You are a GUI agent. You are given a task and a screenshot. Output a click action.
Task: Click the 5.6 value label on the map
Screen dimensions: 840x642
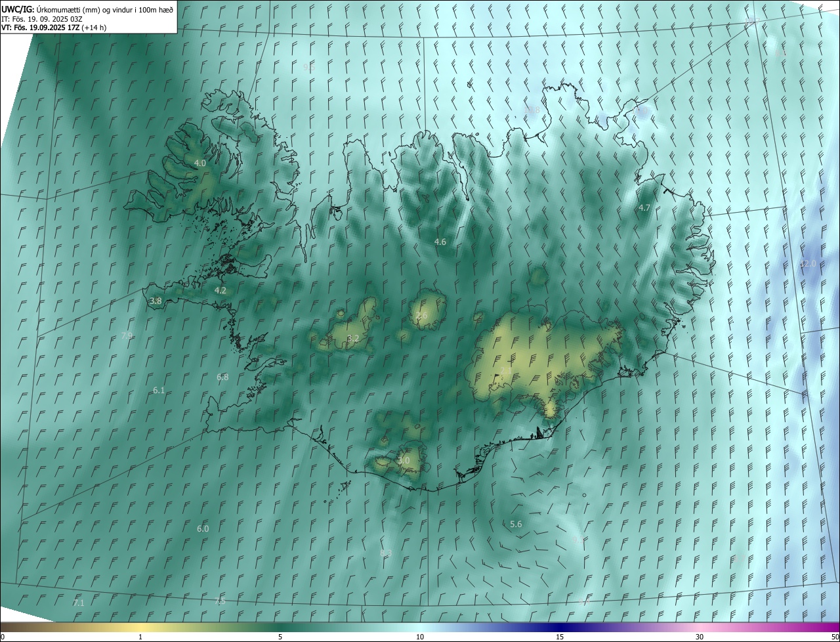pyautogui.click(x=516, y=524)
